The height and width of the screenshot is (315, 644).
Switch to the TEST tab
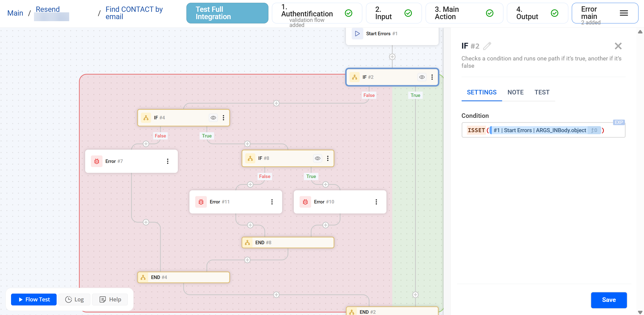pos(542,92)
